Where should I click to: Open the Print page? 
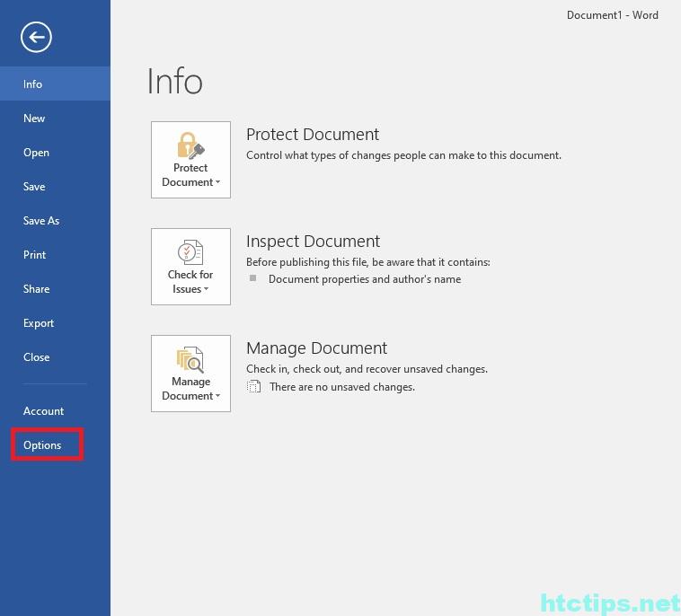click(x=35, y=254)
